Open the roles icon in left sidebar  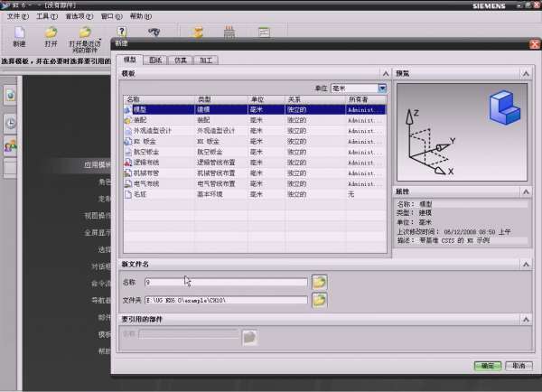pyautogui.click(x=11, y=145)
